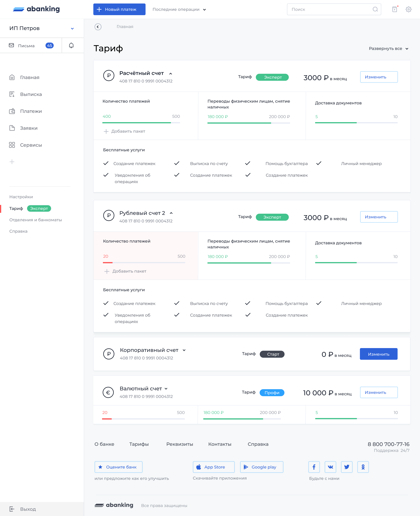Click the ruble icon of Корпоративный счет
The image size is (420, 516).
(109, 354)
